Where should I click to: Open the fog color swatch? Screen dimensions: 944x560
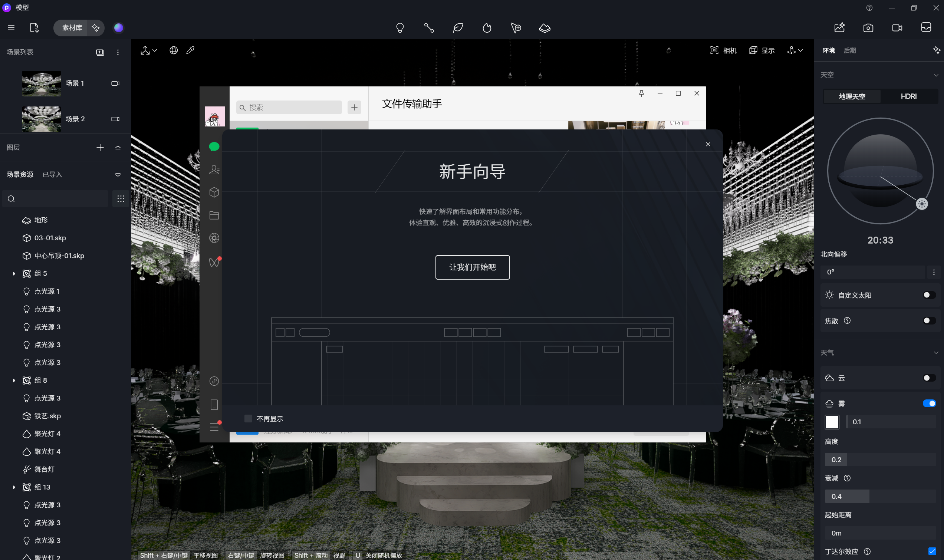(832, 422)
